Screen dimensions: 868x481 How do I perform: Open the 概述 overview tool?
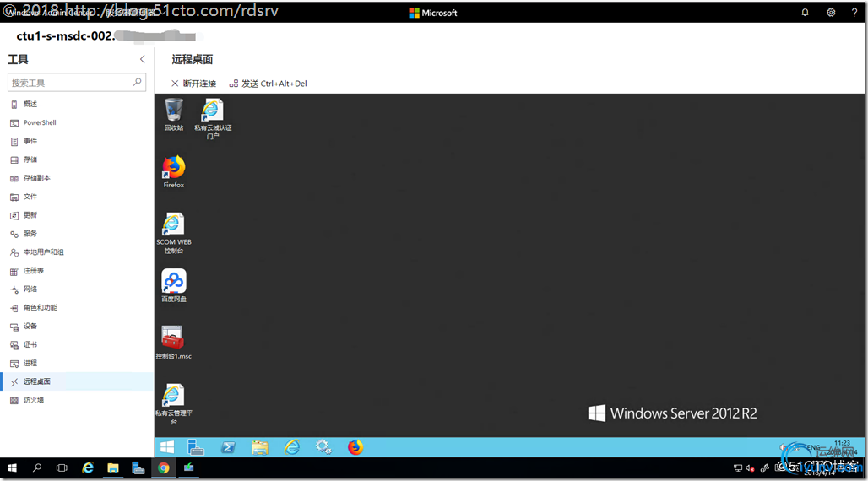pyautogui.click(x=30, y=104)
